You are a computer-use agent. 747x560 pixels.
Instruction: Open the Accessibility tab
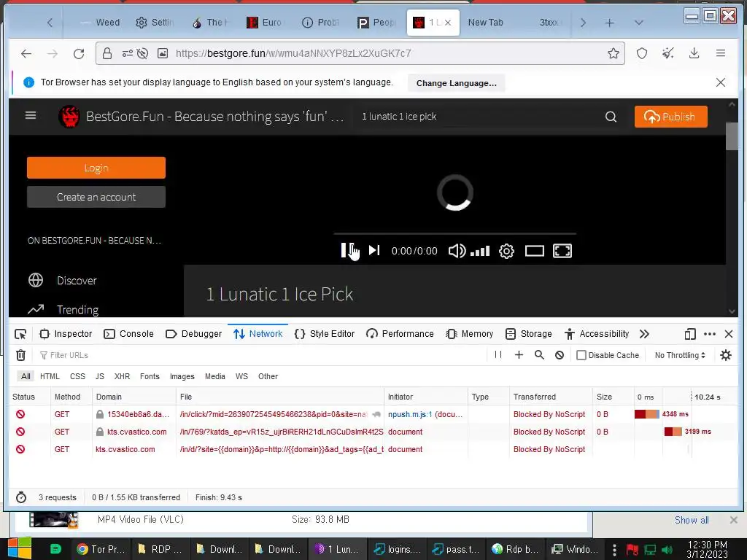[x=597, y=334]
